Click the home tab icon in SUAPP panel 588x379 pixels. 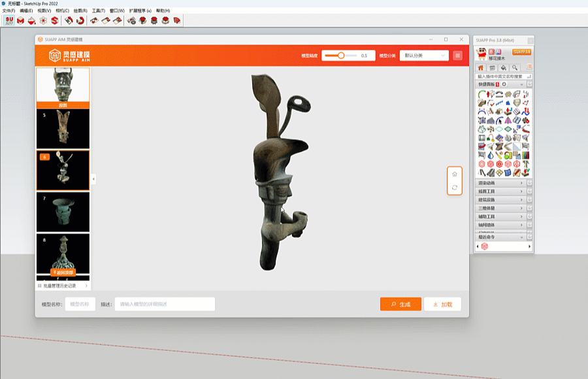[x=482, y=67]
